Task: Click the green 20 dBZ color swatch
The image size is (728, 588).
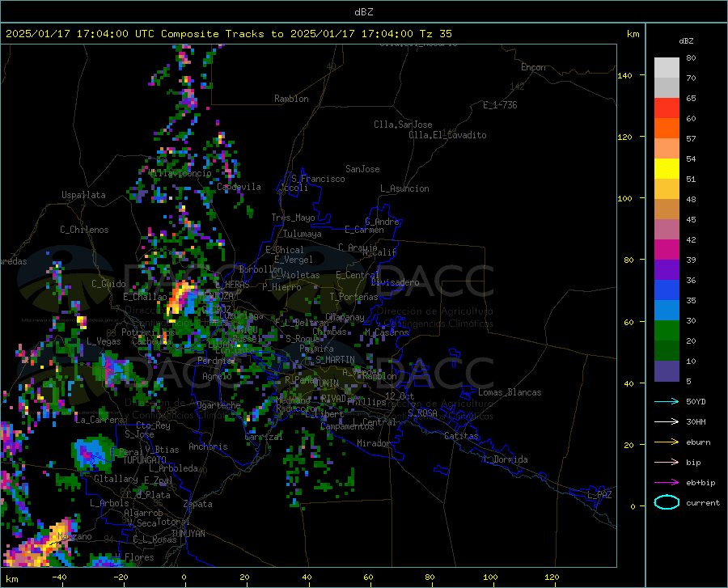Action: point(667,330)
